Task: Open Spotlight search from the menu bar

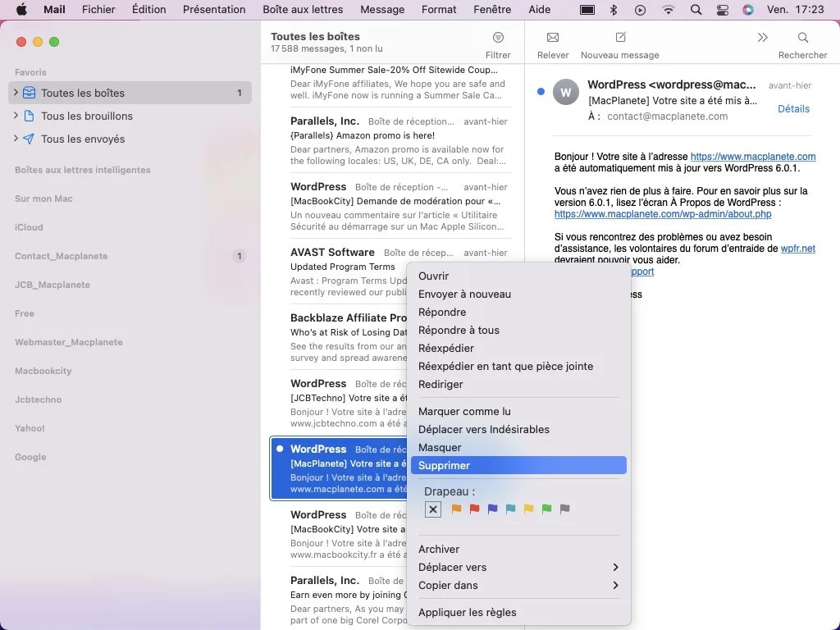Action: point(694,10)
